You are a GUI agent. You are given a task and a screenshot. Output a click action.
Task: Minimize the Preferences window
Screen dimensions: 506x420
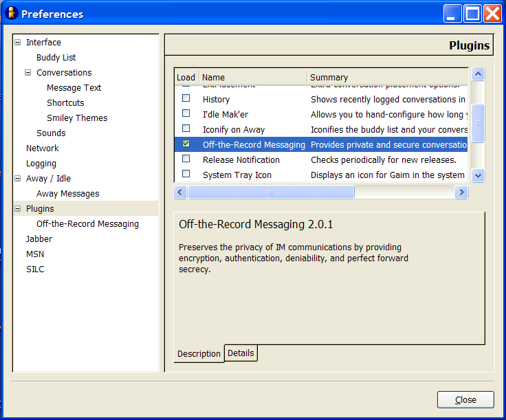click(452, 14)
